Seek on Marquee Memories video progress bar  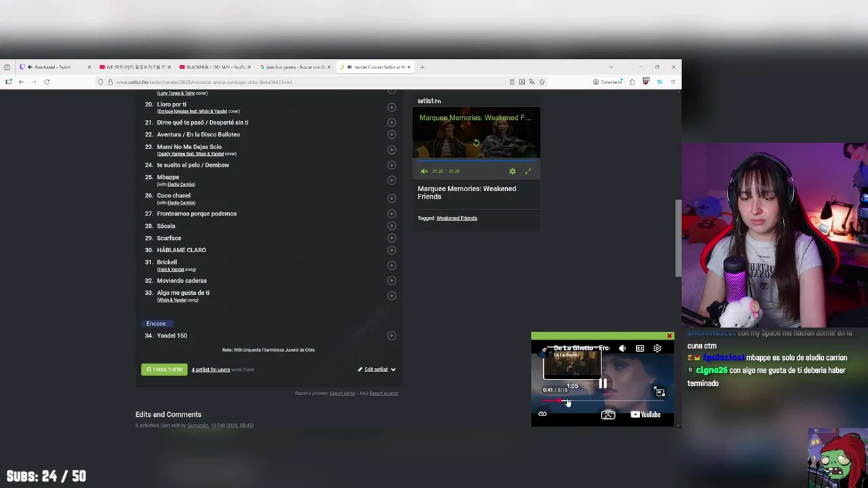coord(476,161)
